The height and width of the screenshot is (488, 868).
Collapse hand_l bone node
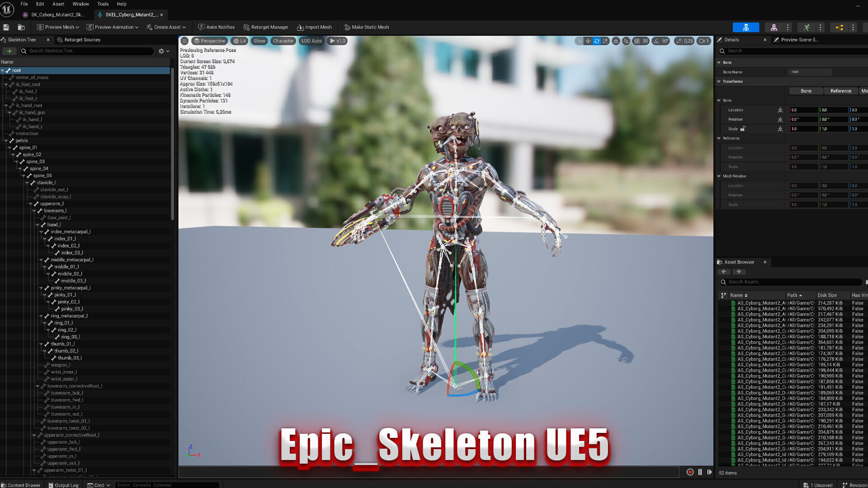coord(38,225)
